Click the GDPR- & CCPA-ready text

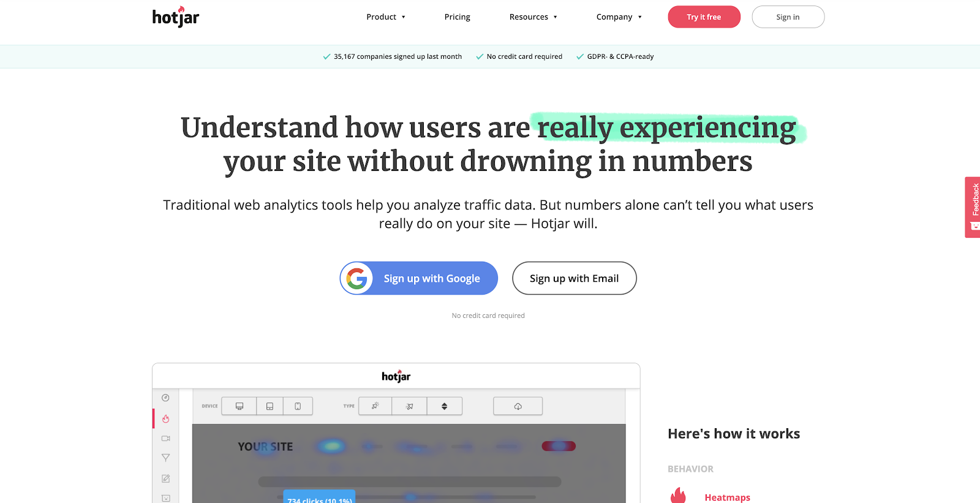(620, 56)
